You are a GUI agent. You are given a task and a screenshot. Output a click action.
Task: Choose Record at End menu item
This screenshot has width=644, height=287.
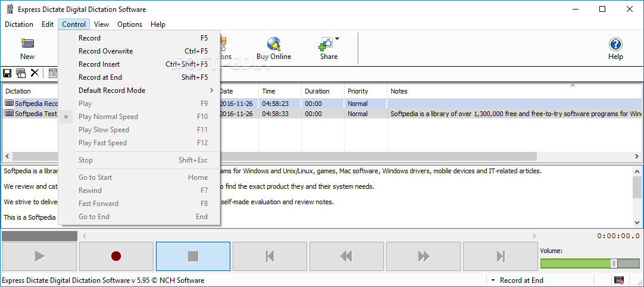click(139, 77)
